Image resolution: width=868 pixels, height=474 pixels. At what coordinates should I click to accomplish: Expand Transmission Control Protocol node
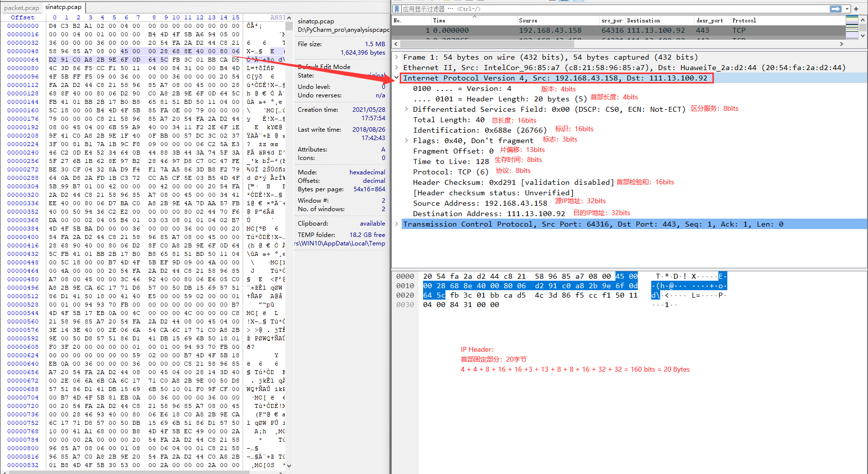(x=397, y=224)
